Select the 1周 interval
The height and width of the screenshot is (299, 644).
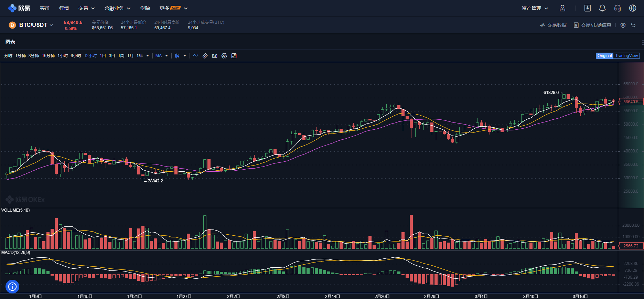121,56
